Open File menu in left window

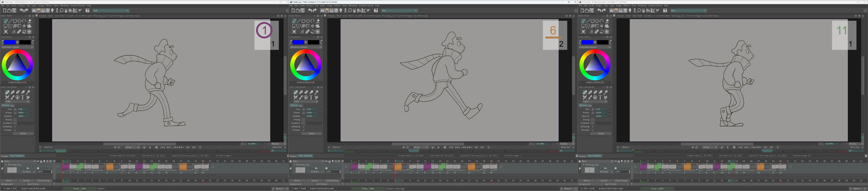(x=3, y=5)
